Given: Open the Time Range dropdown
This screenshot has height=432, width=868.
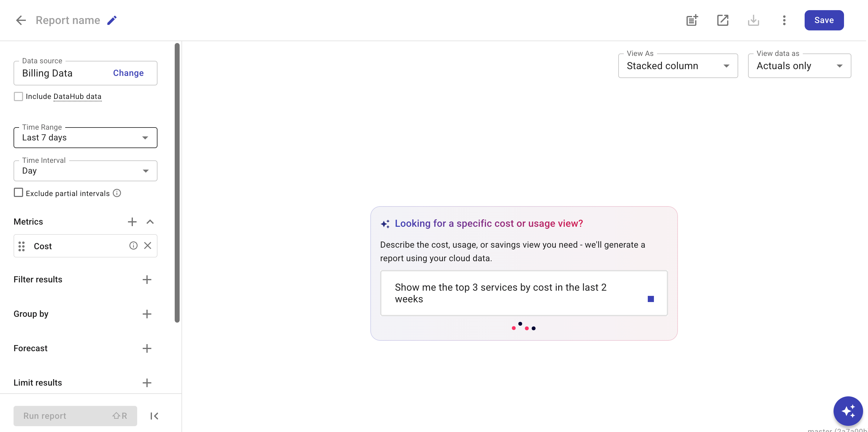Looking at the screenshot, I should [85, 138].
